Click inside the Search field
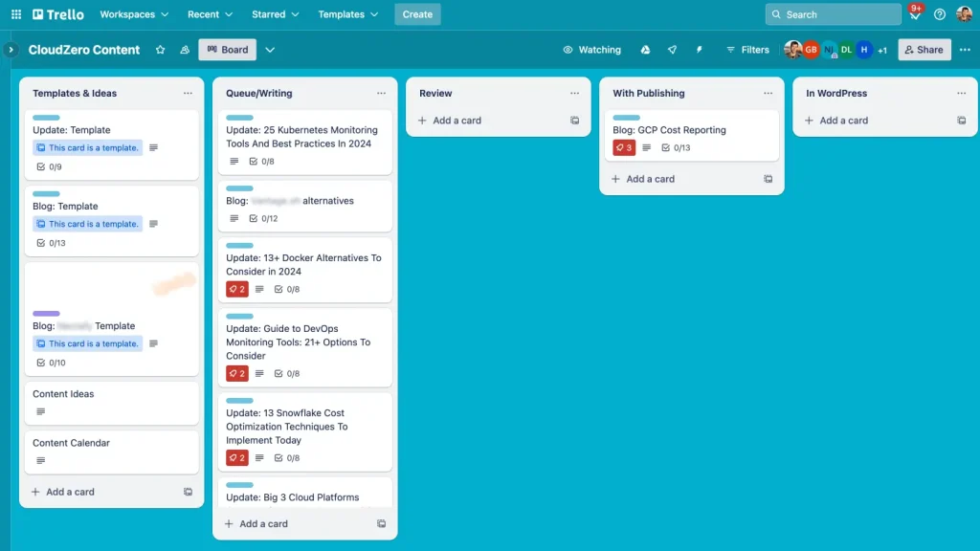Image resolution: width=980 pixels, height=551 pixels. (833, 13)
